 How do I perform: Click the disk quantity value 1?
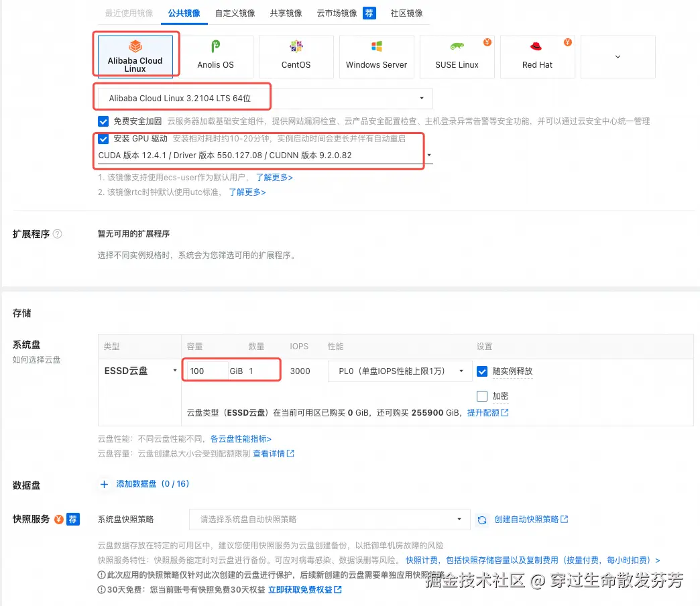[x=251, y=371]
